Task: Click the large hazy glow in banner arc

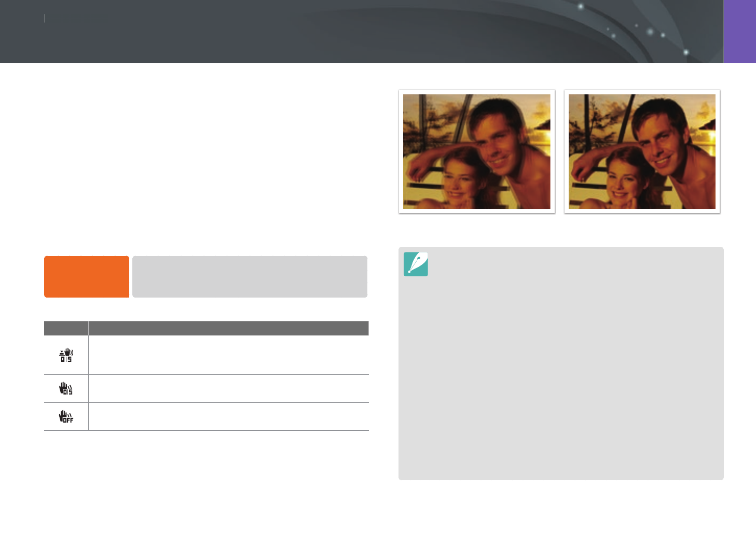Action: (x=650, y=32)
